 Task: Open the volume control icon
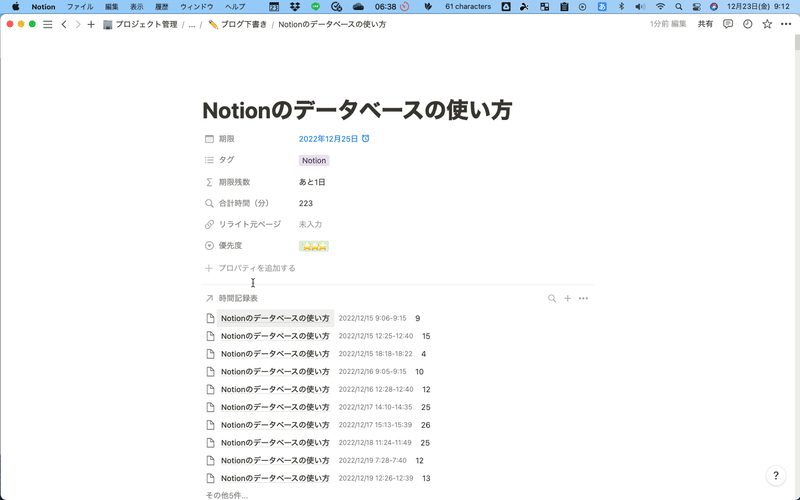[640, 7]
